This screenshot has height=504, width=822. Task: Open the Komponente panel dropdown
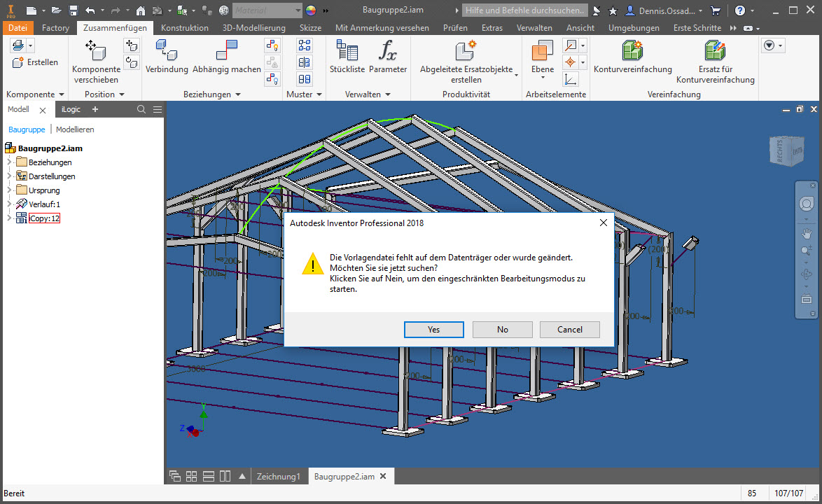pos(60,94)
